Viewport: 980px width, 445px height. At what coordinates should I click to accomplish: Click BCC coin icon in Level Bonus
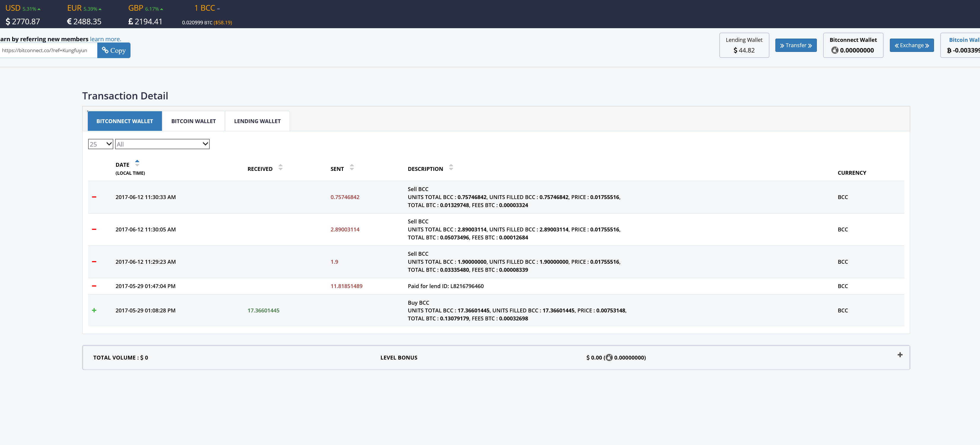(x=609, y=357)
